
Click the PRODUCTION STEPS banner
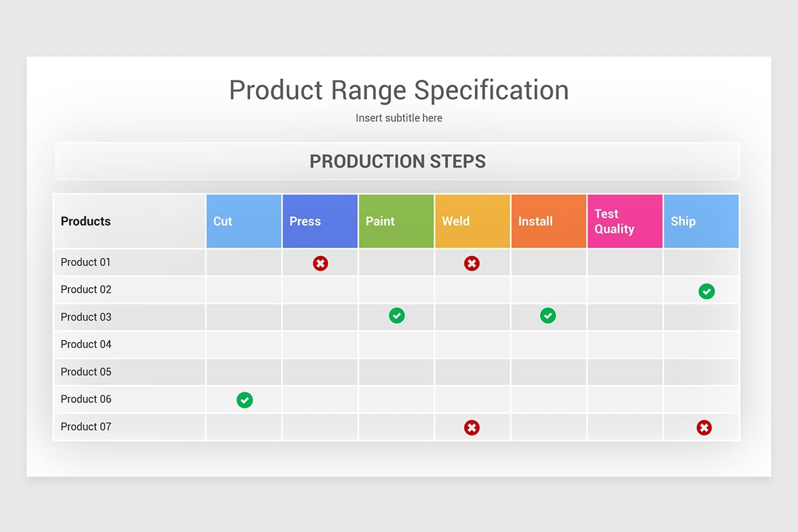[x=398, y=161]
